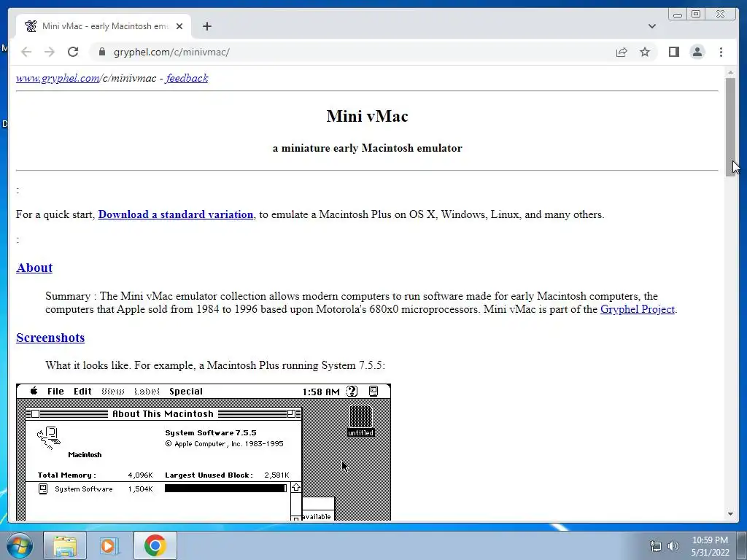Click the System Software 7.5.5 text

[211, 433]
